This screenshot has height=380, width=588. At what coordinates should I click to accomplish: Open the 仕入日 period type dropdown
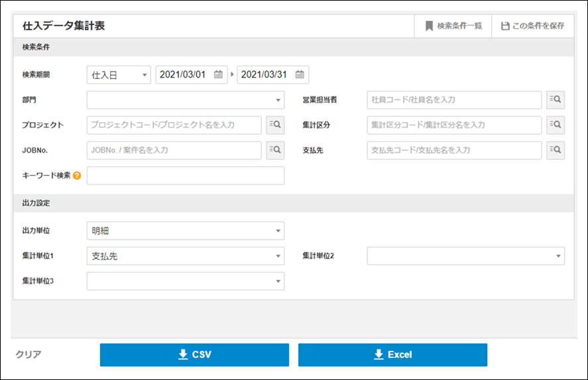[x=119, y=75]
